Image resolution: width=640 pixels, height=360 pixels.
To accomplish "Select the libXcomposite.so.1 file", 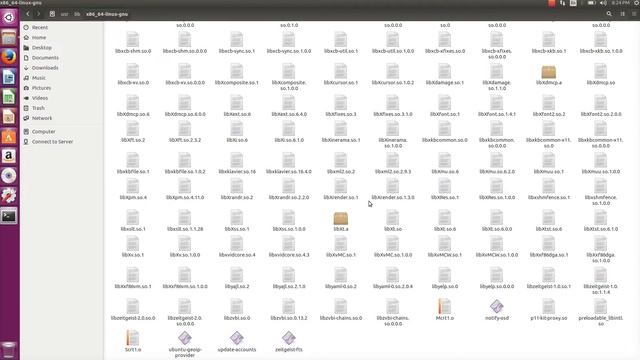I will (237, 75).
